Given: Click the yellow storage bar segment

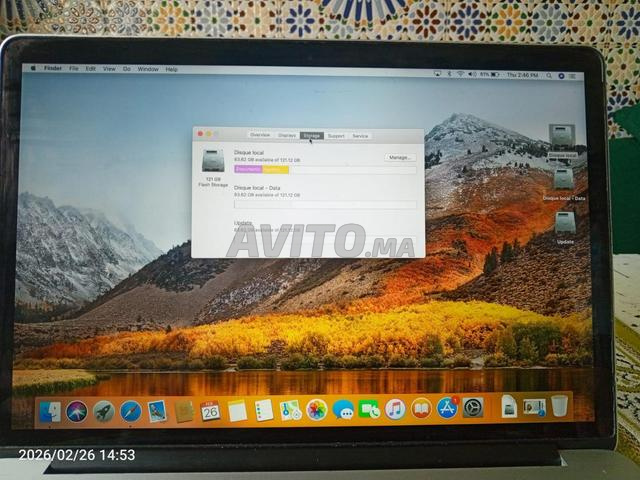Looking at the screenshot, I should pos(275,170).
